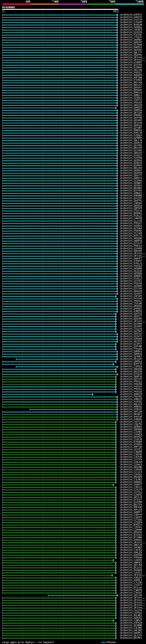Viewport: 146px width, 644px height.
Task: Select label UniRef100_P48351
Action: (x=131, y=397)
